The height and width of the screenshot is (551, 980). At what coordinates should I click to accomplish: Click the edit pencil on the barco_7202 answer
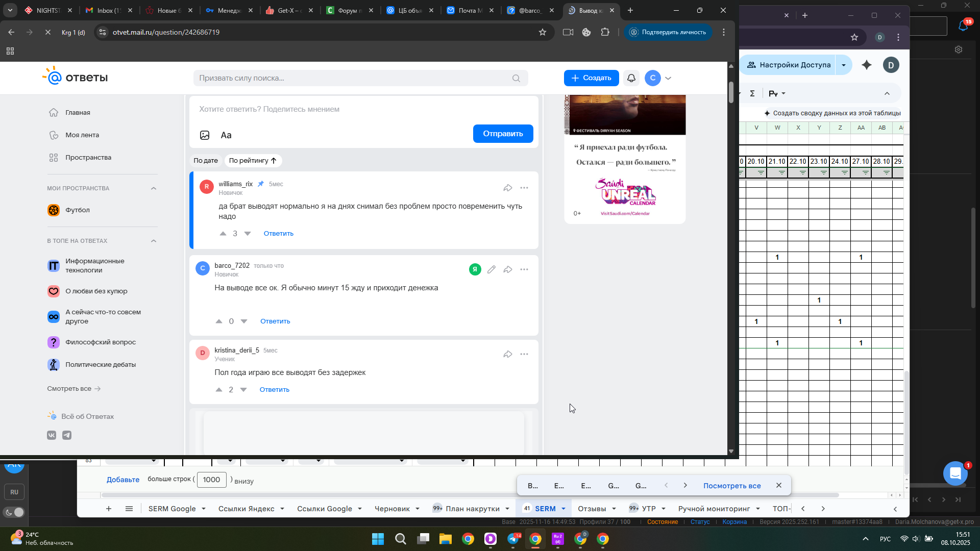491,269
